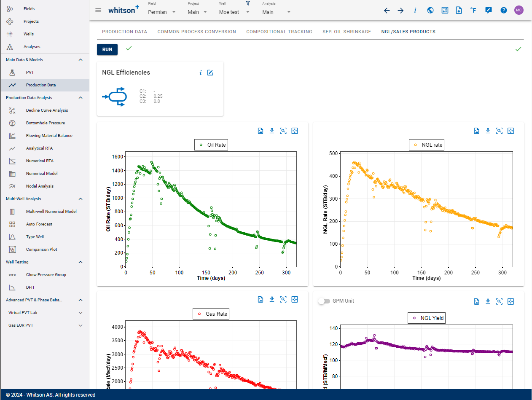Save Oil Rate chart as image
Image resolution: width=532 pixels, height=400 pixels.
click(x=261, y=131)
